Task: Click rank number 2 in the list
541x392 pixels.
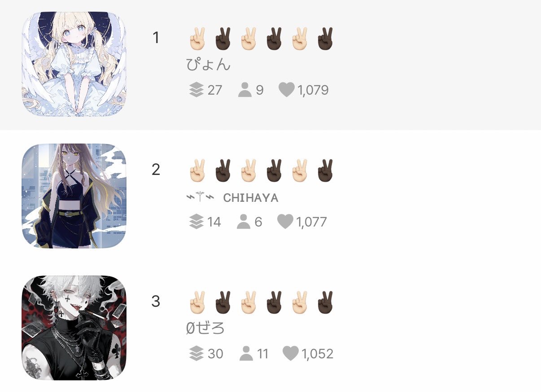Action: coord(156,170)
